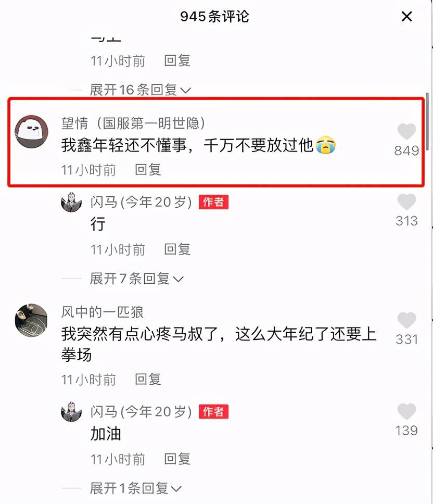Like the comment from 望情 with 849 likes
The height and width of the screenshot is (504, 433).
point(406,131)
